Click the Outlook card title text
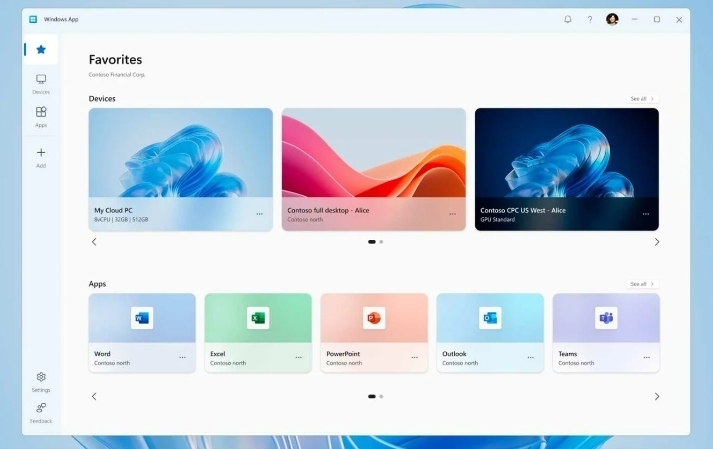713x449 pixels. point(454,354)
